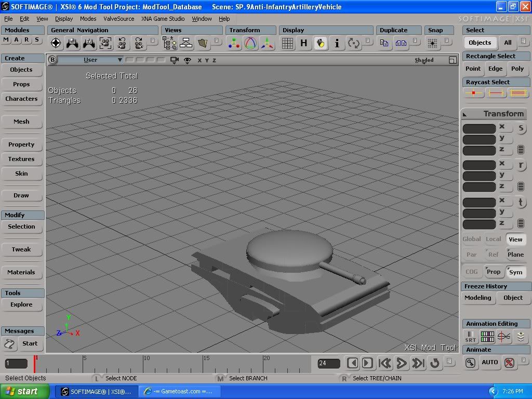Enable View transform mode
This screenshot has height=399, width=532.
point(515,240)
